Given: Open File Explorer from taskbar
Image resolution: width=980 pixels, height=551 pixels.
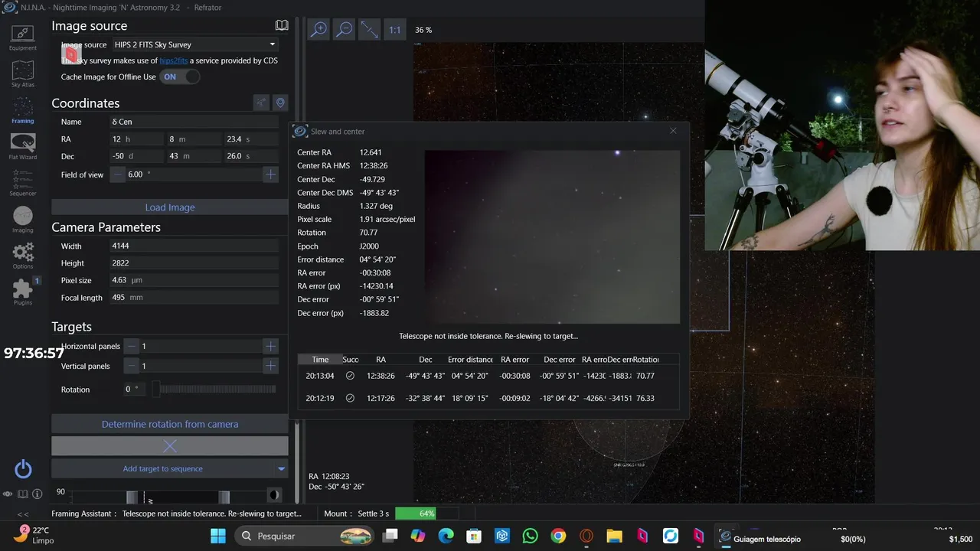Looking at the screenshot, I should click(614, 536).
